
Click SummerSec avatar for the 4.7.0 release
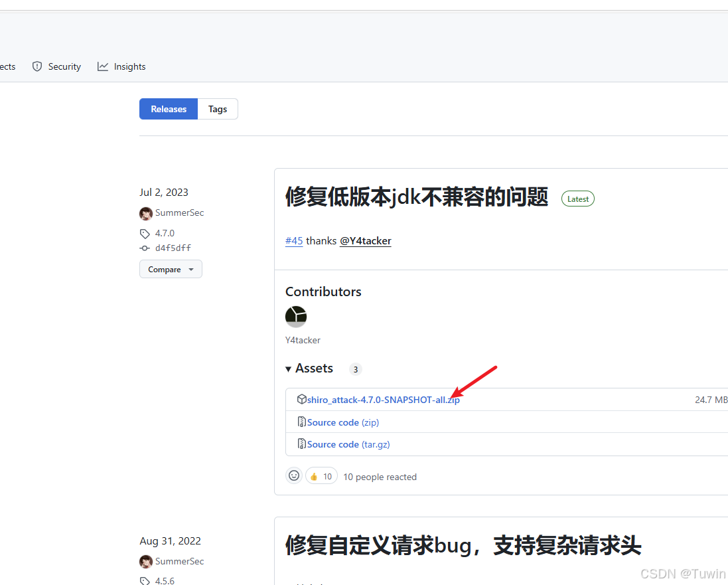pyautogui.click(x=146, y=213)
